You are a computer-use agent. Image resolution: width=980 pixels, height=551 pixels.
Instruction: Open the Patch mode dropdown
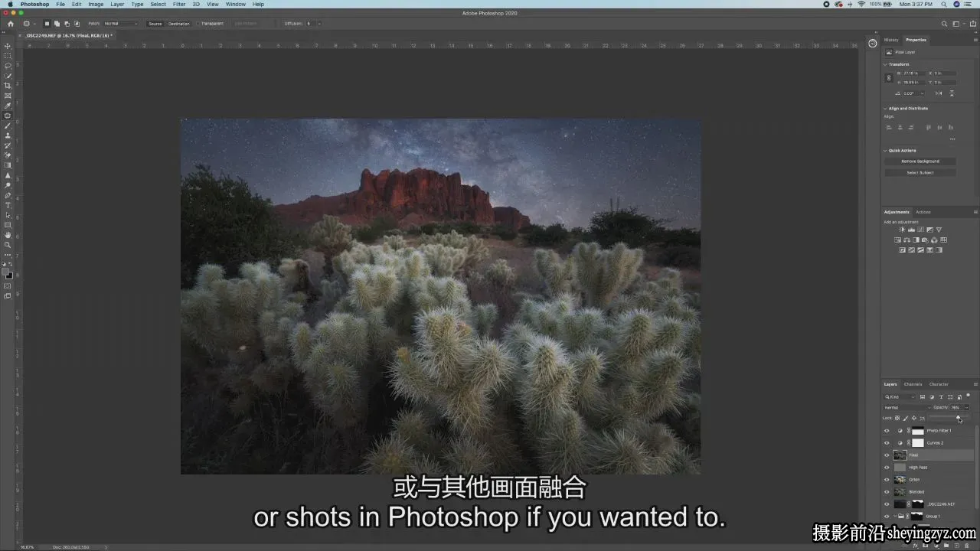click(x=122, y=24)
